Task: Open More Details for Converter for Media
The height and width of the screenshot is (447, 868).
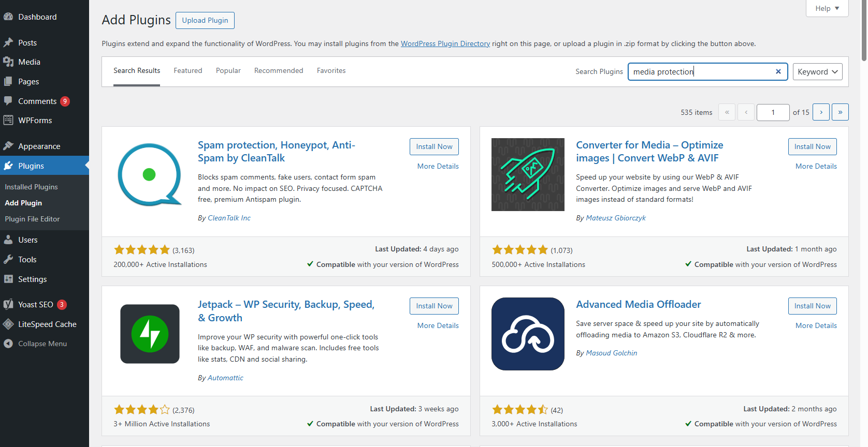Action: [816, 166]
